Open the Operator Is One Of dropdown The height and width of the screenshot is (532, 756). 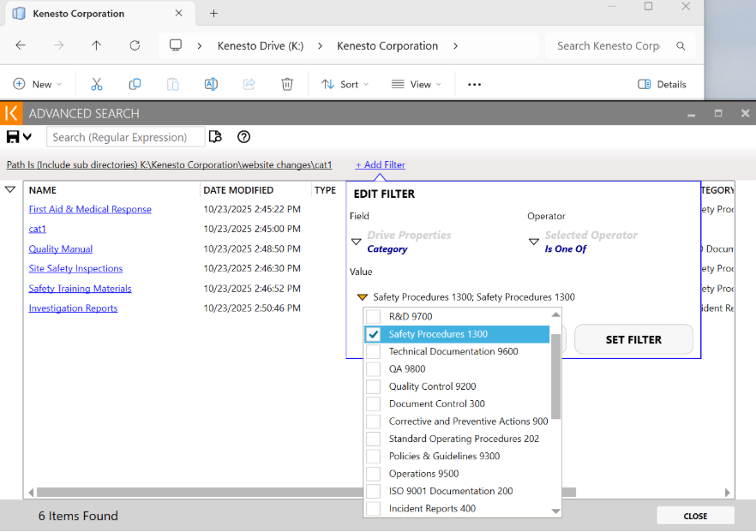coord(534,242)
